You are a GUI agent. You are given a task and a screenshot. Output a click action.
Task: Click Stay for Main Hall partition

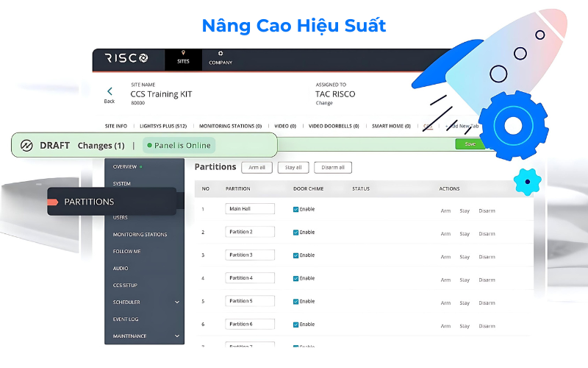click(465, 211)
